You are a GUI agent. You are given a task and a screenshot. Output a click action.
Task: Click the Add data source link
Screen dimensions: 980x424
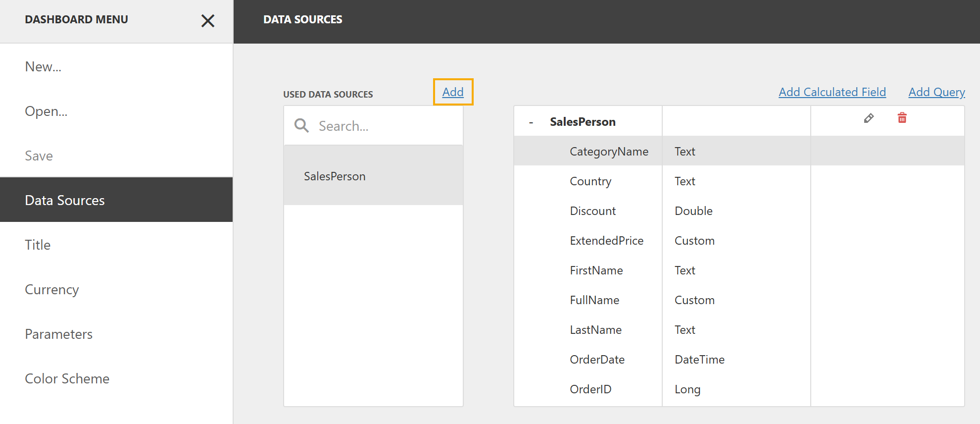tap(453, 92)
